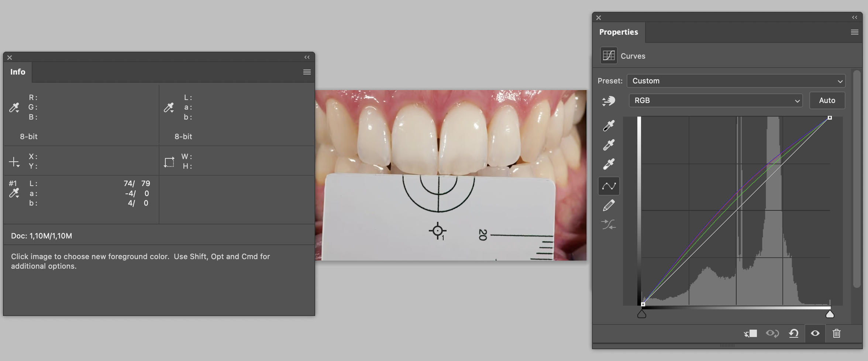Click the black input level slider
This screenshot has height=361, width=868.
coord(642,314)
